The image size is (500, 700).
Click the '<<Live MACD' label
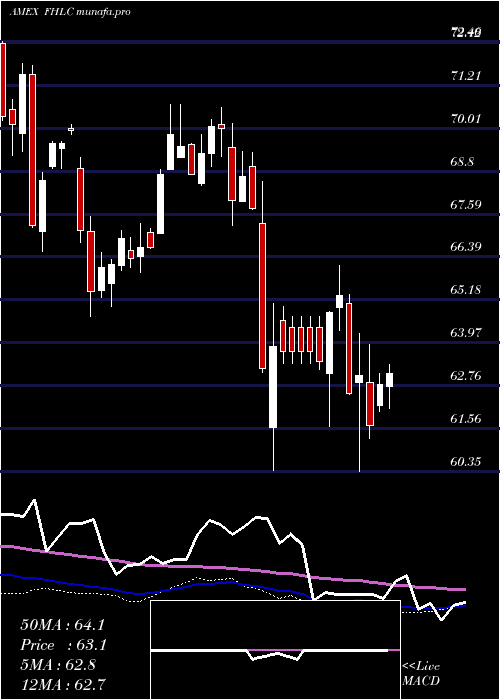421,674
